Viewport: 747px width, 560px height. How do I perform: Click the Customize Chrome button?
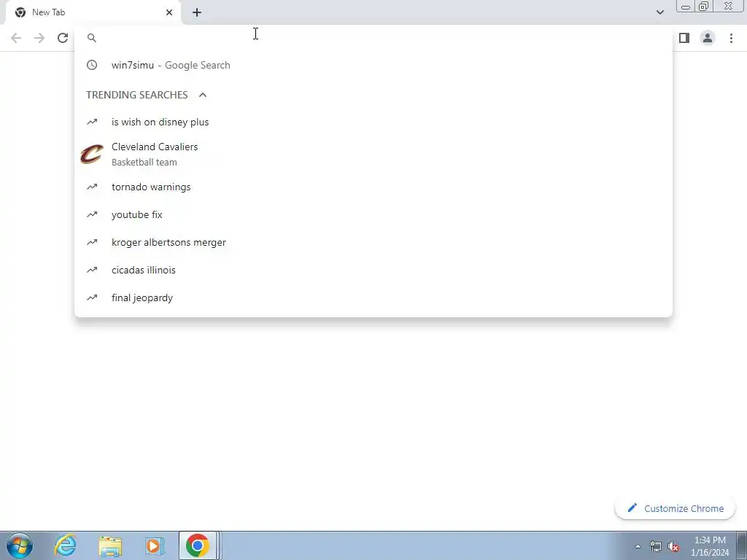[675, 508]
